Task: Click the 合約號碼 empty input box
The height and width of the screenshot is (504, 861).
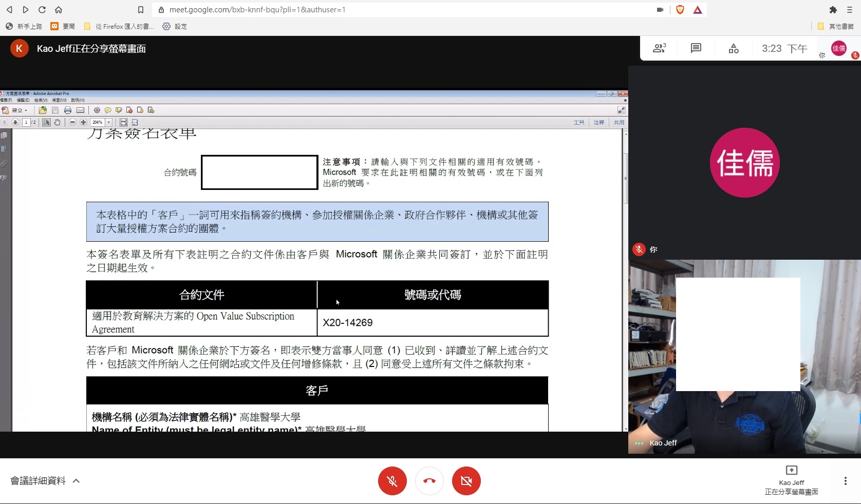Action: tap(259, 172)
